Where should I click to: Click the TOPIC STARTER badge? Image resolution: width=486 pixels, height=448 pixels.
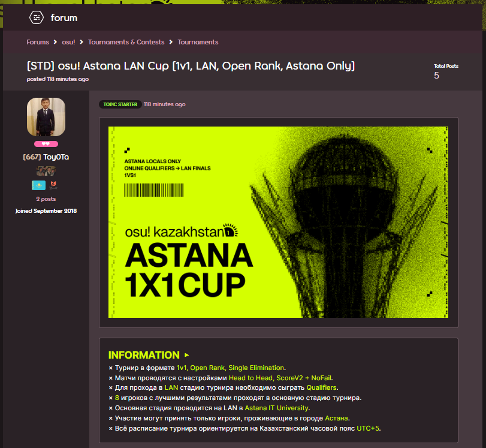point(120,104)
